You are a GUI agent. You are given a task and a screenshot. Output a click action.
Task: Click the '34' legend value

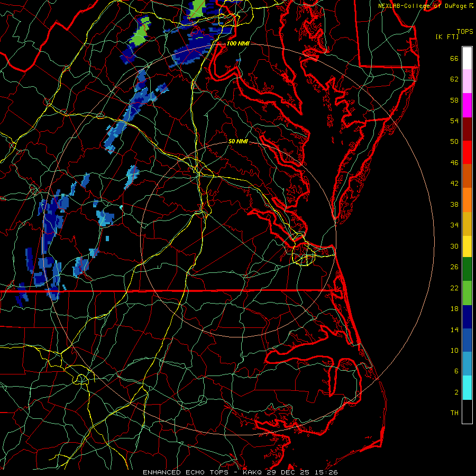click(454, 225)
